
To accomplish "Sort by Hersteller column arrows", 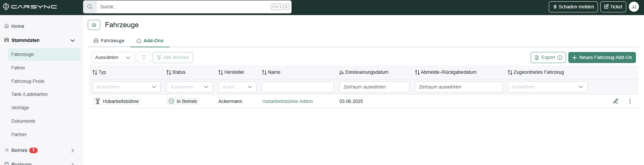I will click(x=221, y=72).
